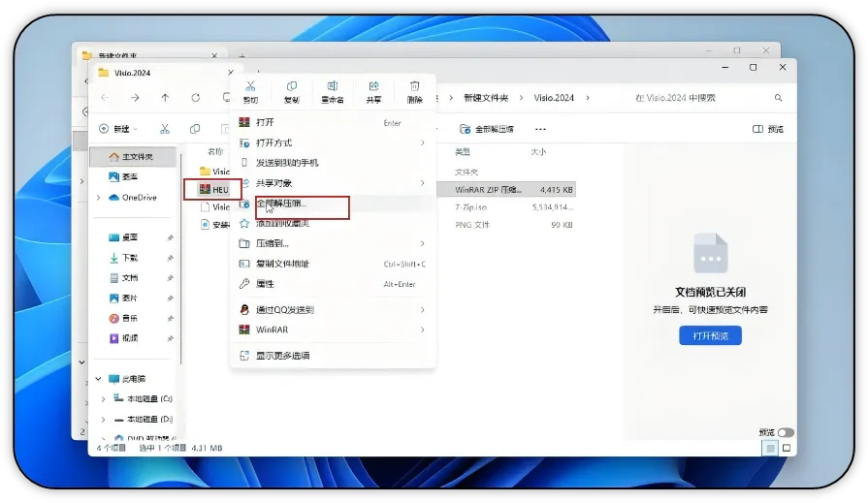The width and height of the screenshot is (868, 503).
Task: Choose 共享对象 in context menu
Action: coord(332,183)
